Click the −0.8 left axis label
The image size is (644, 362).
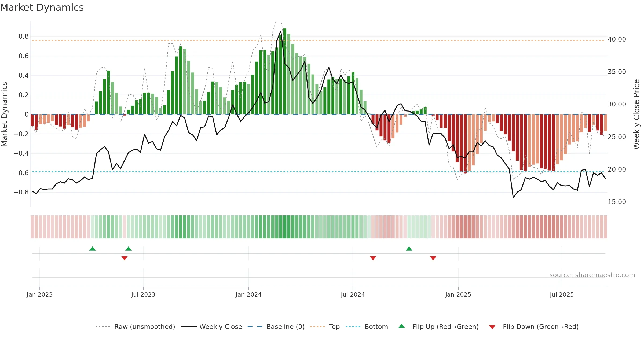21,192
